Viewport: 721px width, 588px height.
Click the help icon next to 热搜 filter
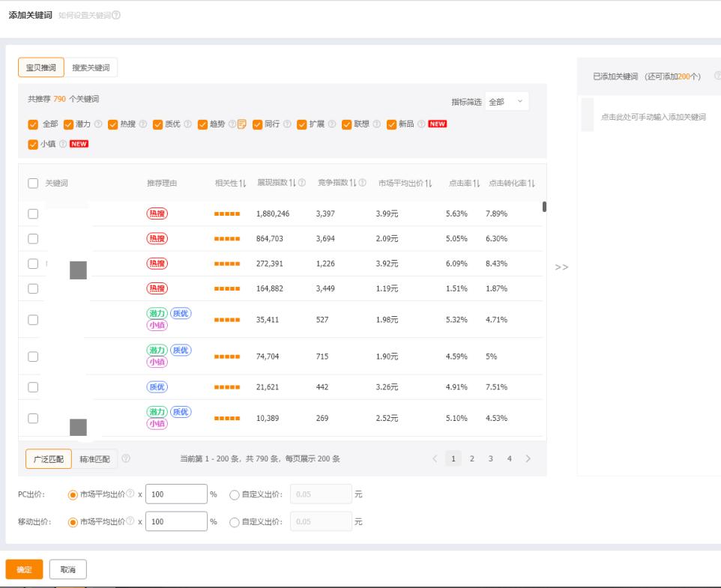[x=143, y=124]
